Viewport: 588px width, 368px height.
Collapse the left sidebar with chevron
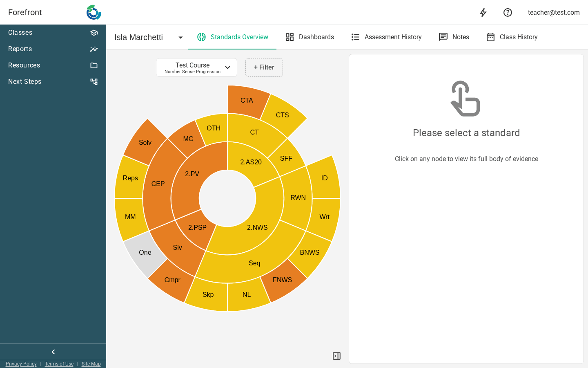[53, 352]
